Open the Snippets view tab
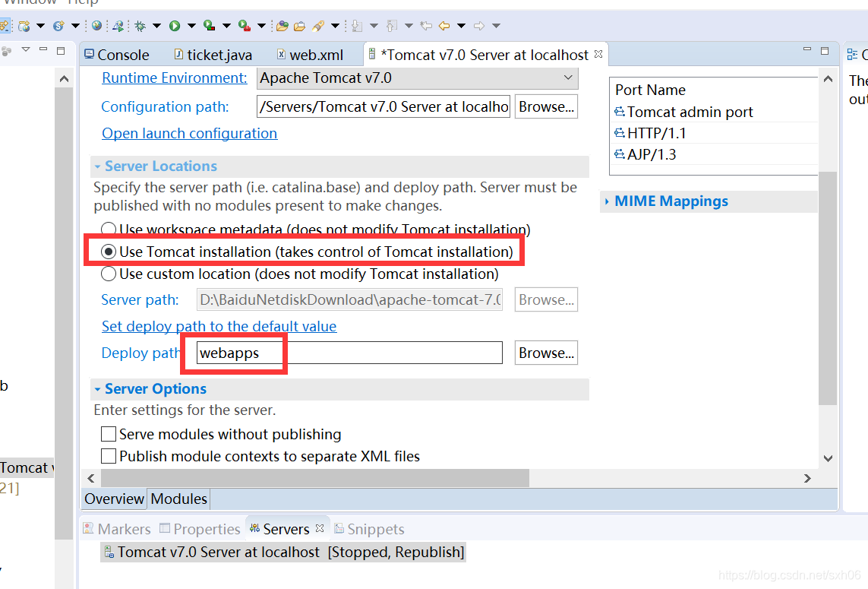 (369, 529)
